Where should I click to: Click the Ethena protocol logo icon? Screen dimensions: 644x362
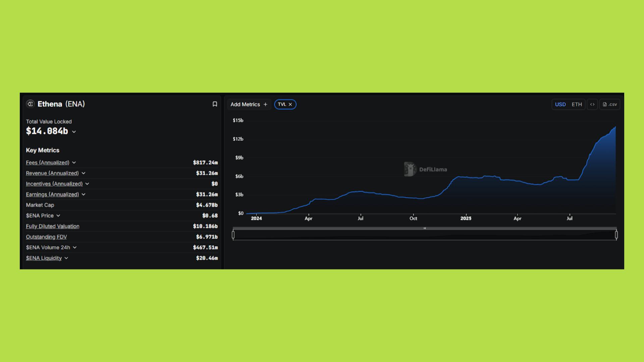pyautogui.click(x=30, y=104)
